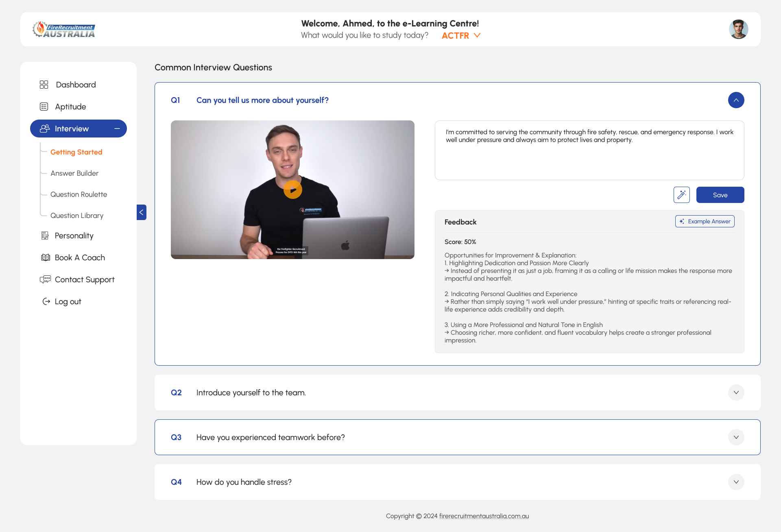Screen dimensions: 781x532
Task: Play the Q1 interview video
Action: (293, 190)
